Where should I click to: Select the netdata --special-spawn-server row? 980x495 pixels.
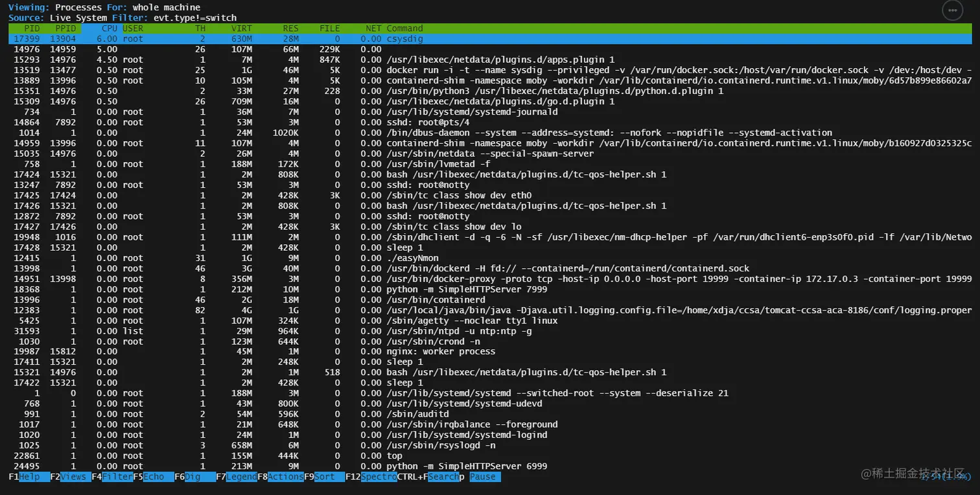pyautogui.click(x=490, y=154)
